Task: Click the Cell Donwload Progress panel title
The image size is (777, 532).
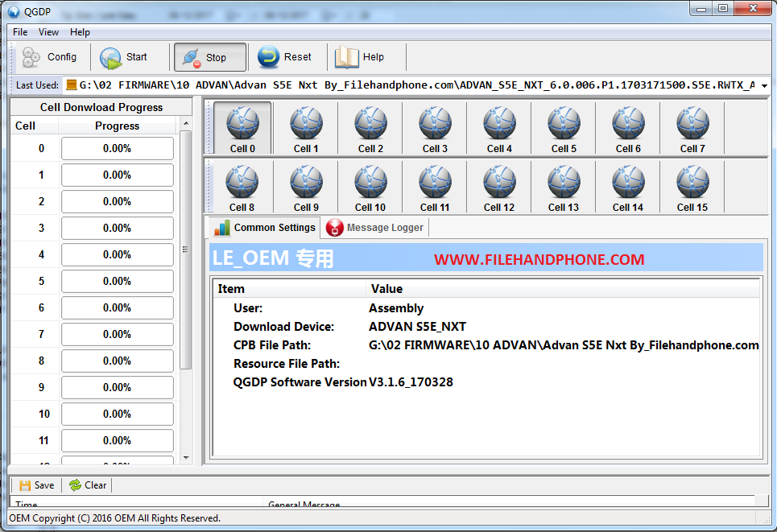Action: point(101,107)
